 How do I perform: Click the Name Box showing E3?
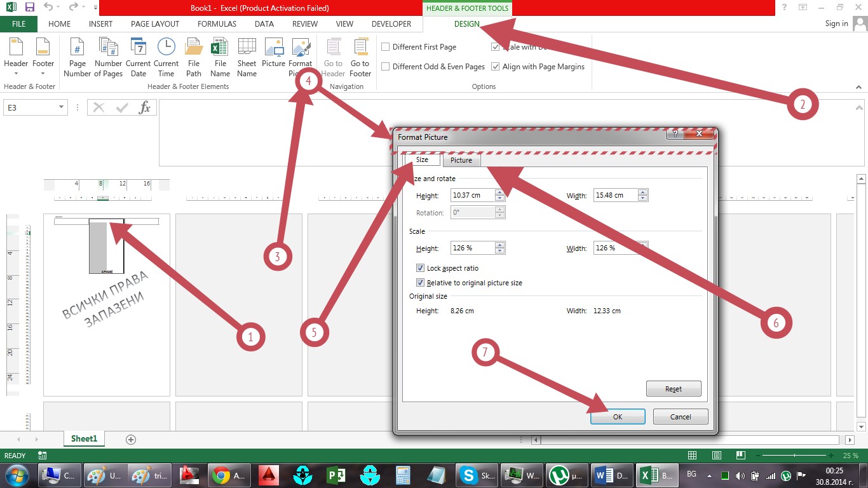point(30,107)
